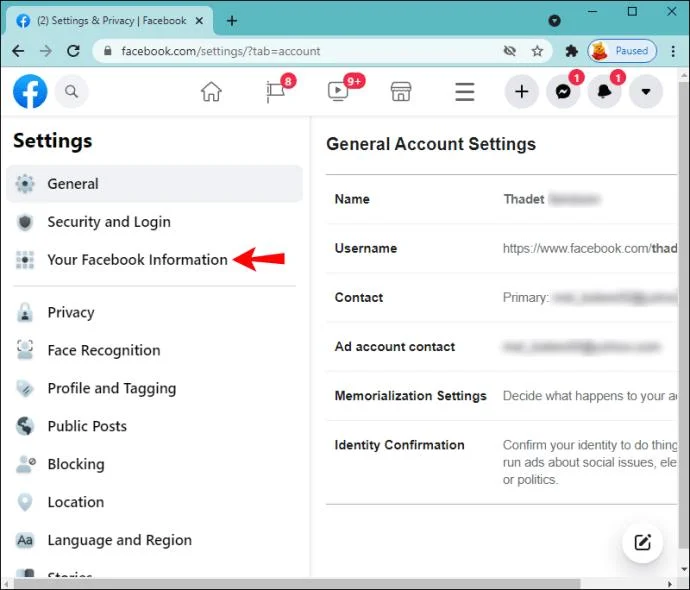Open the Facebook search icon
Screen dimensions: 690x590
click(x=71, y=92)
